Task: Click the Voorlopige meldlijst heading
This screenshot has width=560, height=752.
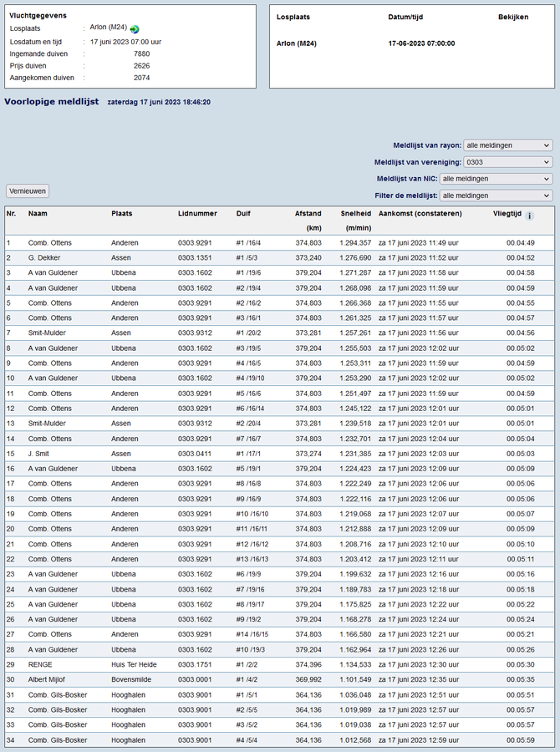Action: coord(51,102)
